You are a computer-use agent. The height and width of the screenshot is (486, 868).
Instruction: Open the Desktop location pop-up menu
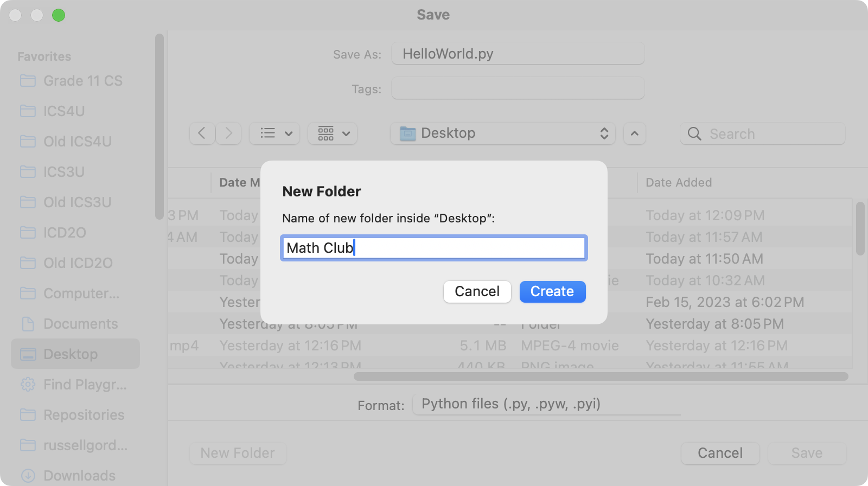[x=502, y=133]
